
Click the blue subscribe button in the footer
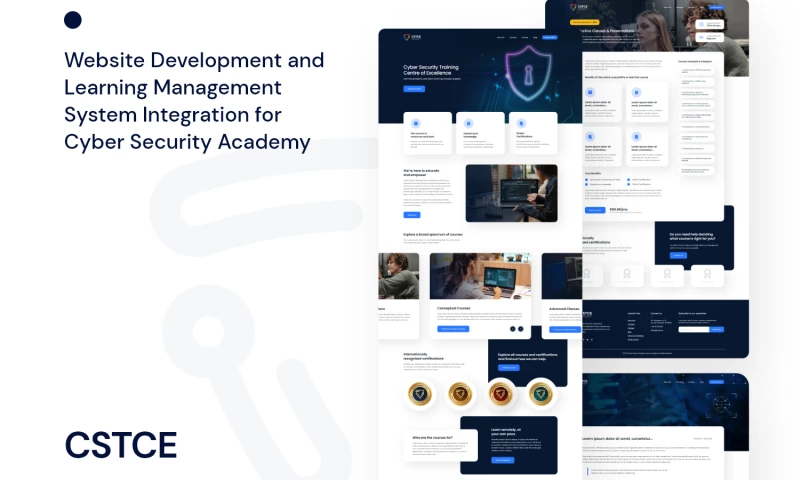point(717,330)
